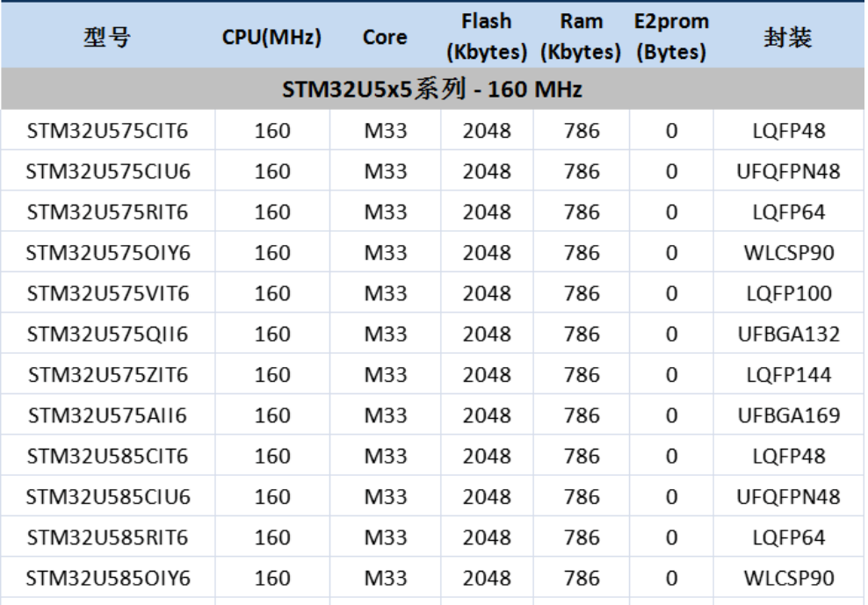Select the Ram (Kbytes) header cell
Viewport: 868px width, 605px height.
[581, 37]
